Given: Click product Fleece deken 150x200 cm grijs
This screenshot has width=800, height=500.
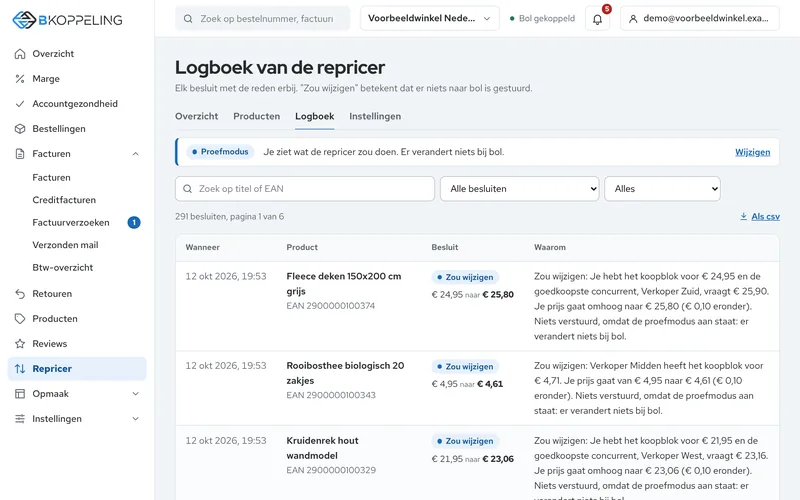Looking at the screenshot, I should (344, 284).
